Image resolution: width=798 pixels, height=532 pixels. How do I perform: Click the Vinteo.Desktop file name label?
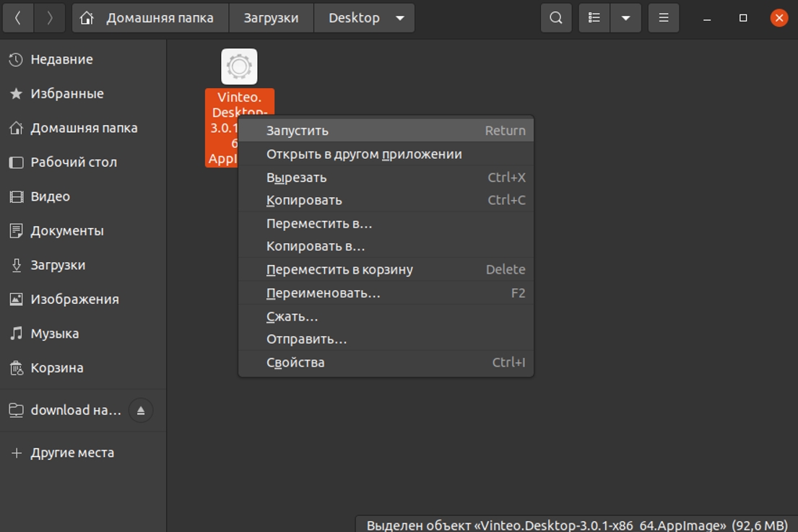pos(222,128)
